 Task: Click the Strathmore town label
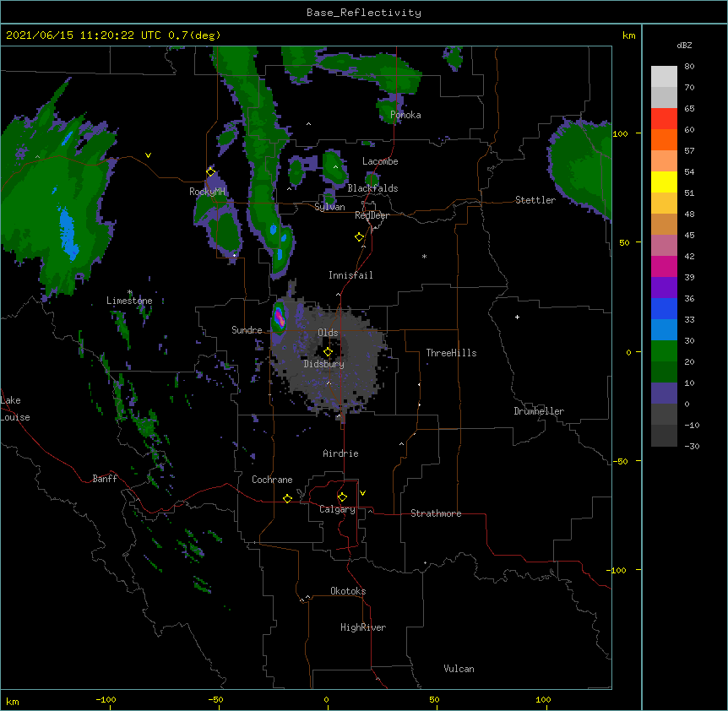tap(436, 513)
